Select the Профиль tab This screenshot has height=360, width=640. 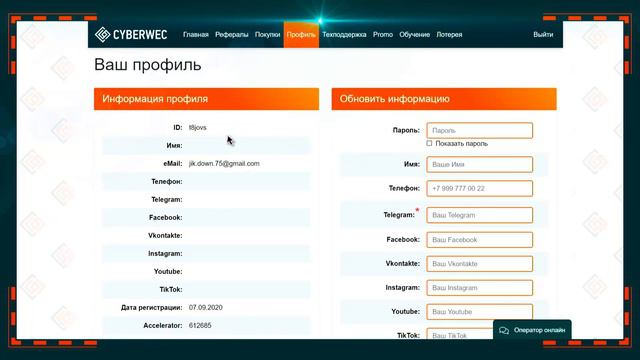click(x=301, y=35)
